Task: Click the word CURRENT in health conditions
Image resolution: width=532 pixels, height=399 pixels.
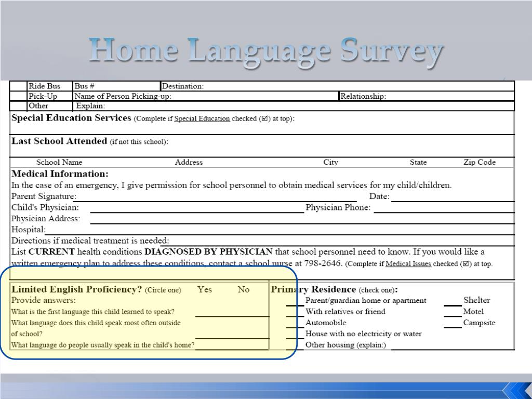Action: (x=51, y=252)
